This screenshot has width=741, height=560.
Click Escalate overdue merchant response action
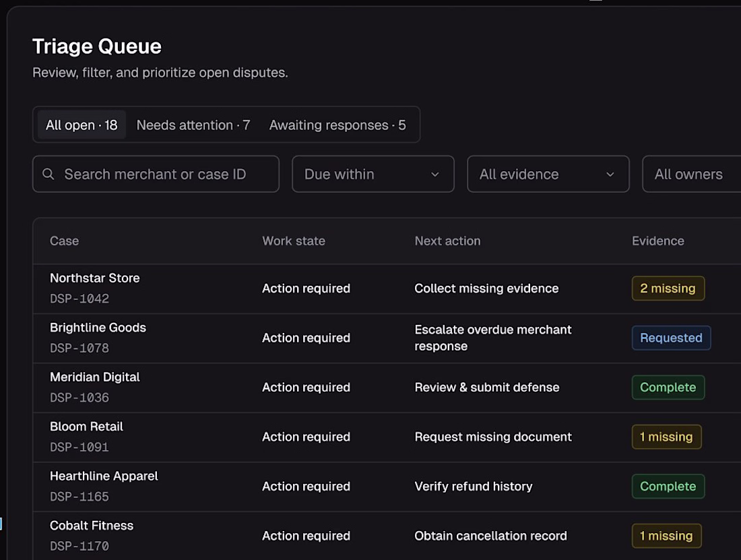pos(493,338)
